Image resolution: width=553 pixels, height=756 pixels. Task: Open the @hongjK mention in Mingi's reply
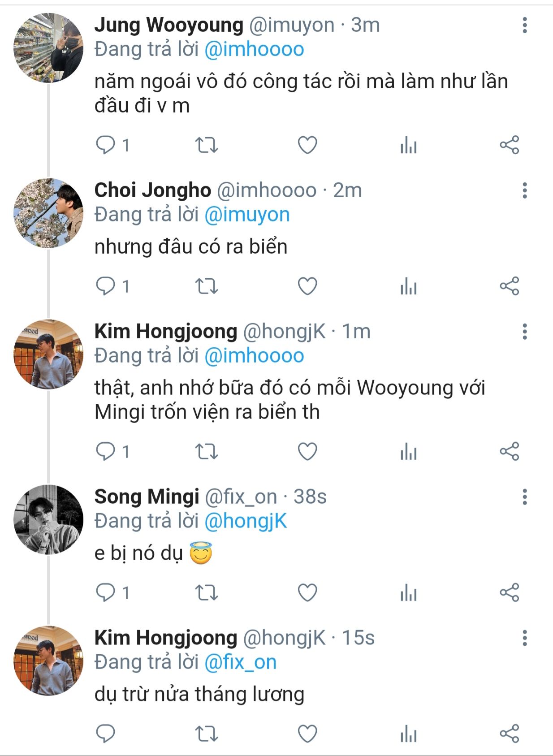pos(246,521)
